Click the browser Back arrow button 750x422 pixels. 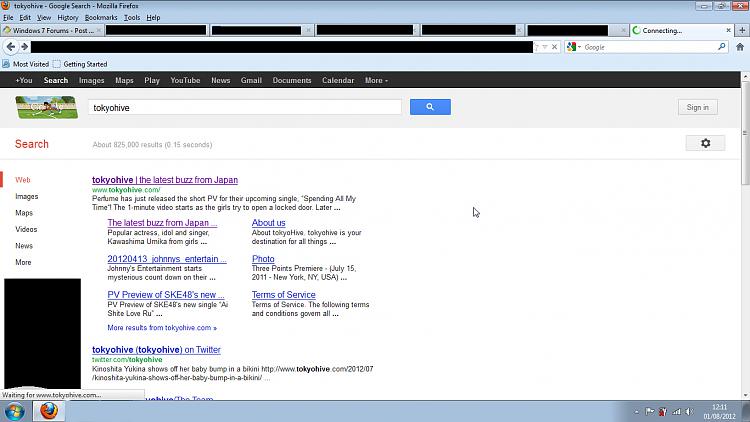(x=11, y=47)
